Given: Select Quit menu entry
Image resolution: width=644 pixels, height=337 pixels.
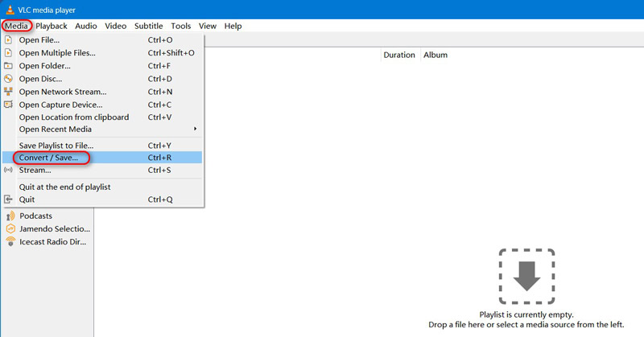Looking at the screenshot, I should (102, 199).
